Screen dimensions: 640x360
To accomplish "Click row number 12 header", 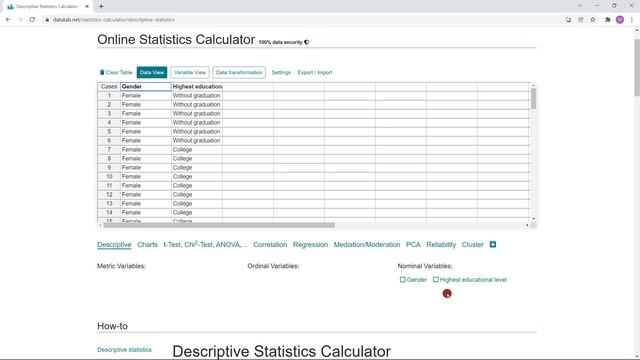I will click(x=109, y=194).
